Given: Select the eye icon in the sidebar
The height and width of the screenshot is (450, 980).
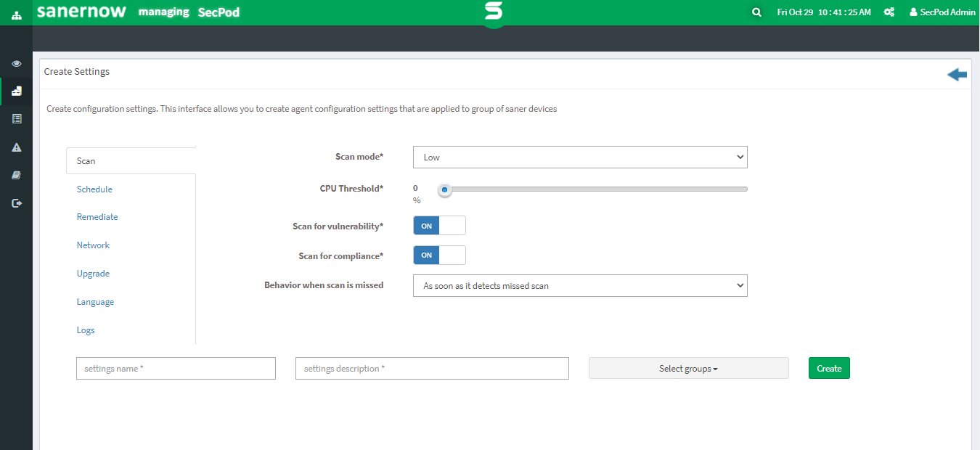Looking at the screenshot, I should 17,64.
